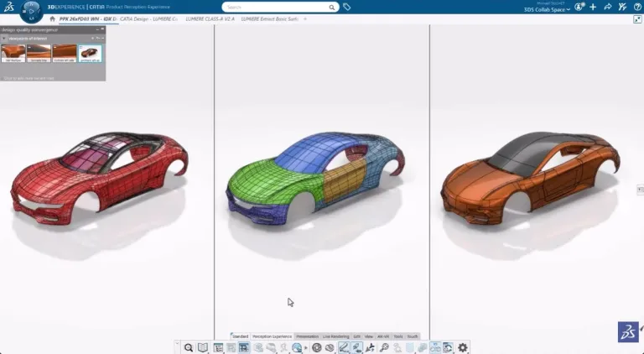The height and width of the screenshot is (354, 644).
Task: Click the share arrow icon
Action: click(x=607, y=7)
